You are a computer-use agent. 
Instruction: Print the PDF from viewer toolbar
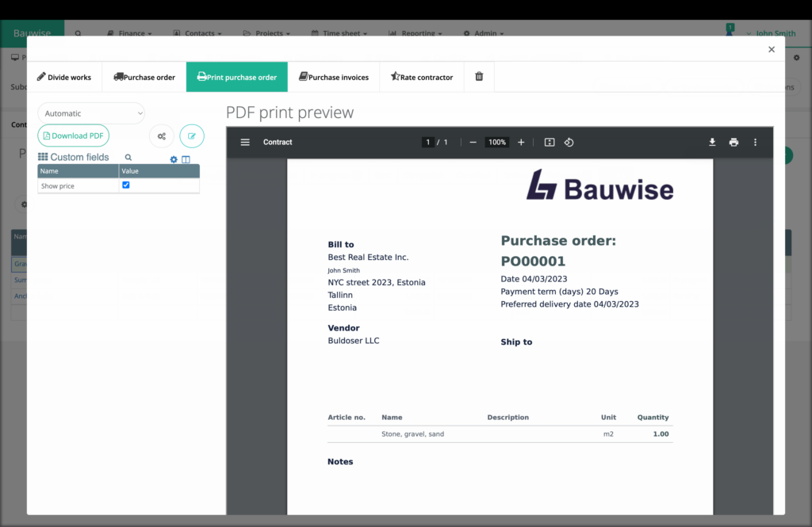733,143
